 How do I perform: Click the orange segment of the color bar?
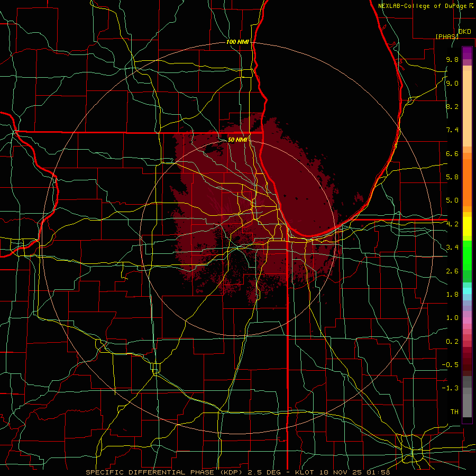coord(467,182)
